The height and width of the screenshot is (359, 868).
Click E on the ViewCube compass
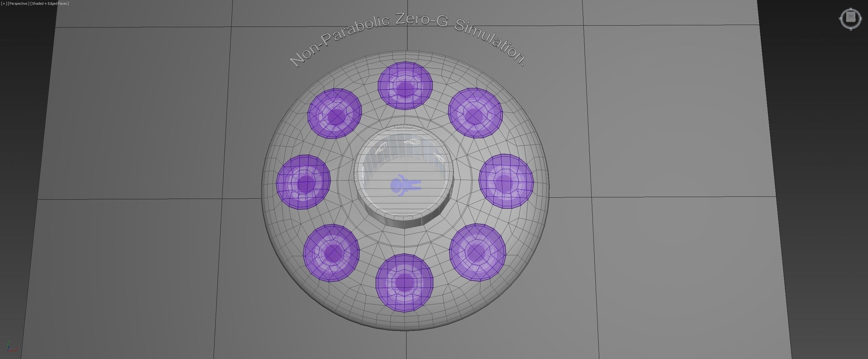tap(861, 19)
